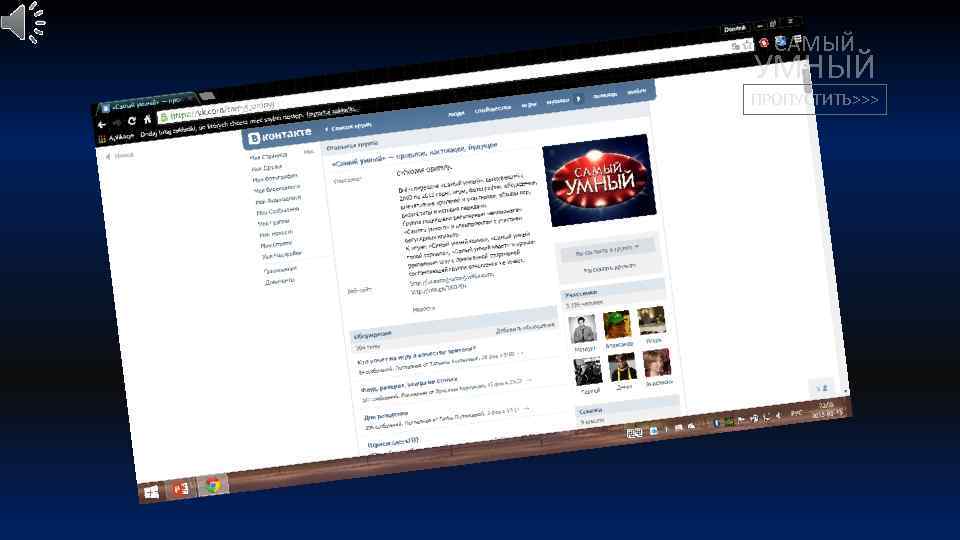Click 'выйти' in VK top menu
The width and height of the screenshot is (960, 540).
(636, 92)
